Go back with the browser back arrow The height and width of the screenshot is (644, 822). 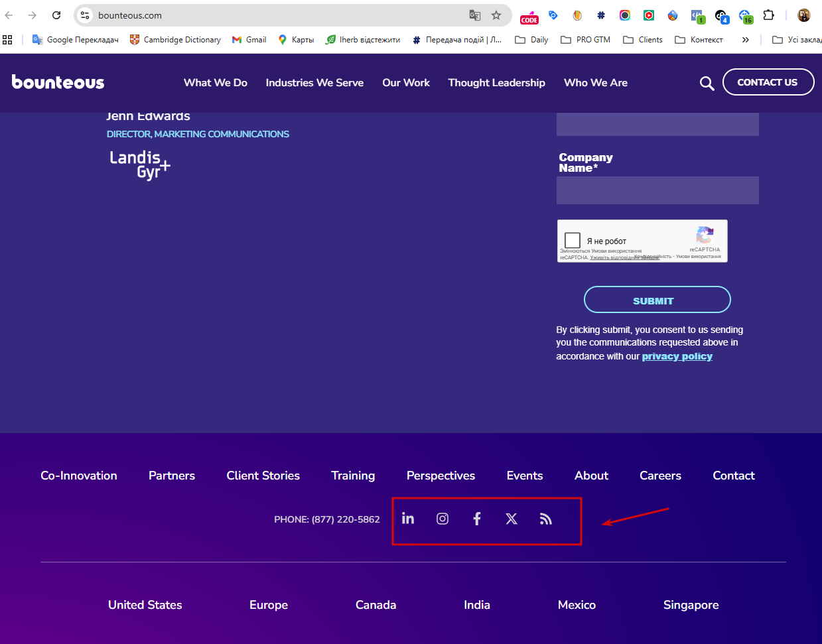point(9,15)
